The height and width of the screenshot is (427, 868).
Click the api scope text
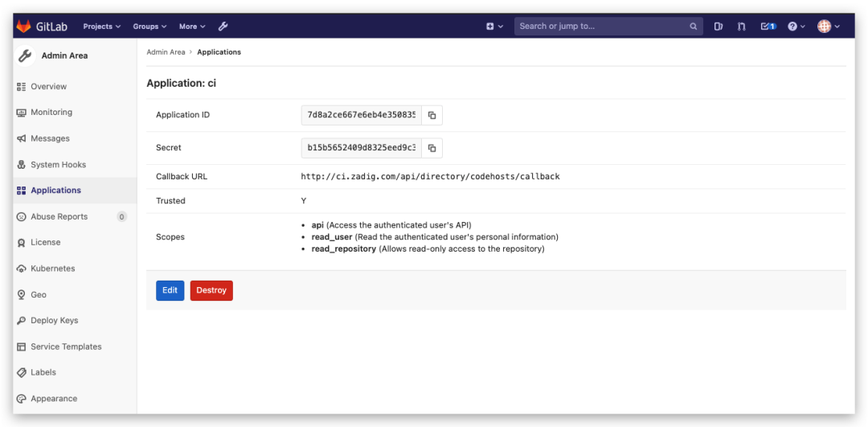[391, 225]
